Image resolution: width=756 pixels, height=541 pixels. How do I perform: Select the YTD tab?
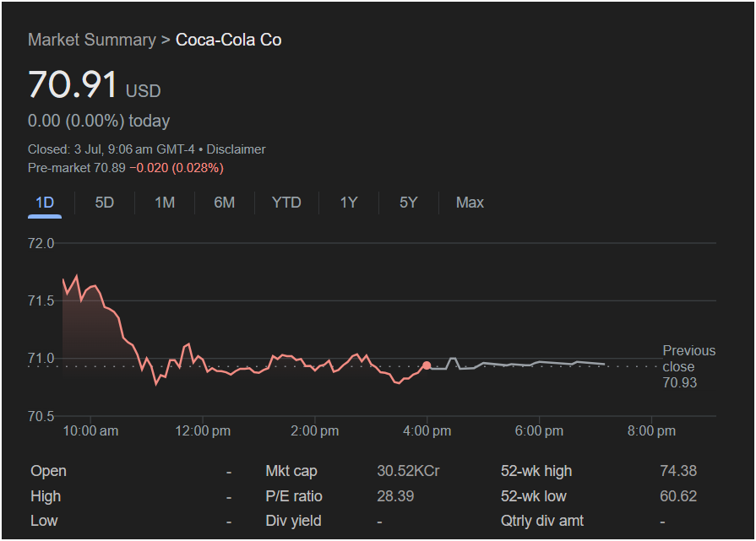pyautogui.click(x=286, y=203)
